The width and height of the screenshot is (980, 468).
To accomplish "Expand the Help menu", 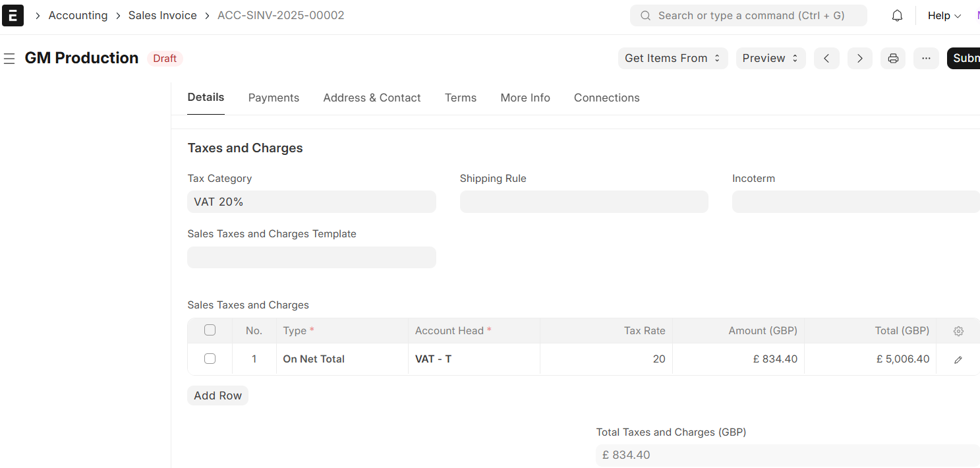I will click(x=944, y=16).
